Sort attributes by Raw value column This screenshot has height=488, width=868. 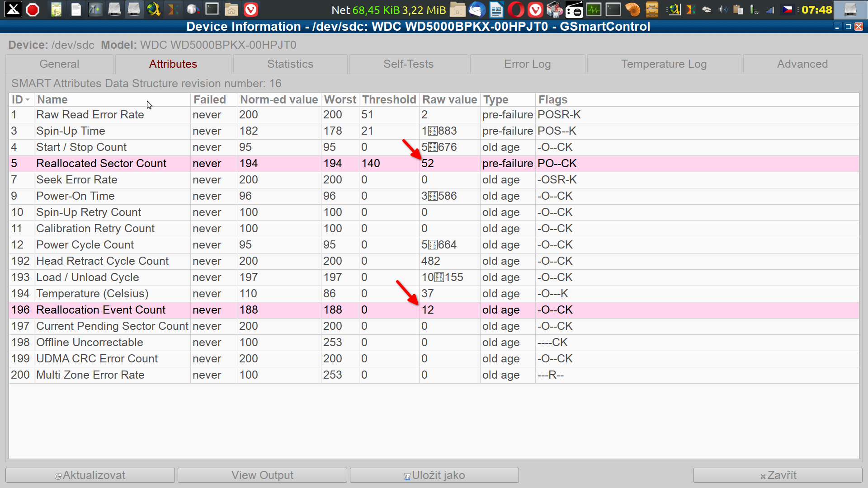point(449,99)
